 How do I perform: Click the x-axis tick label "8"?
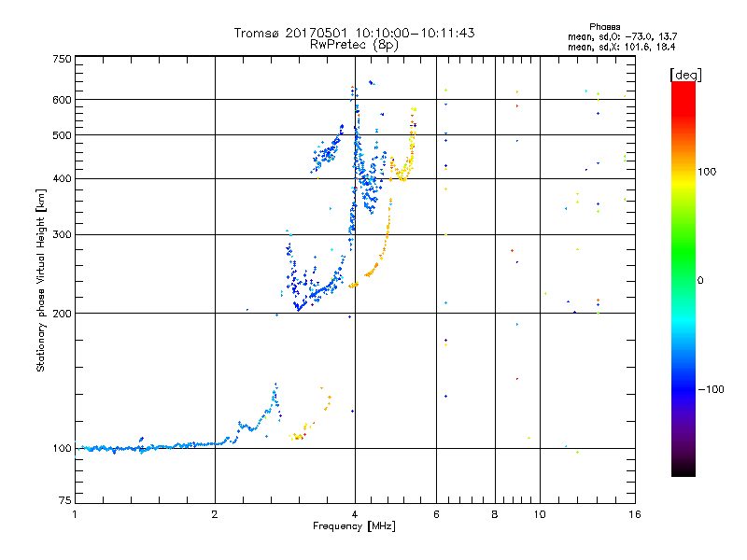(x=495, y=514)
